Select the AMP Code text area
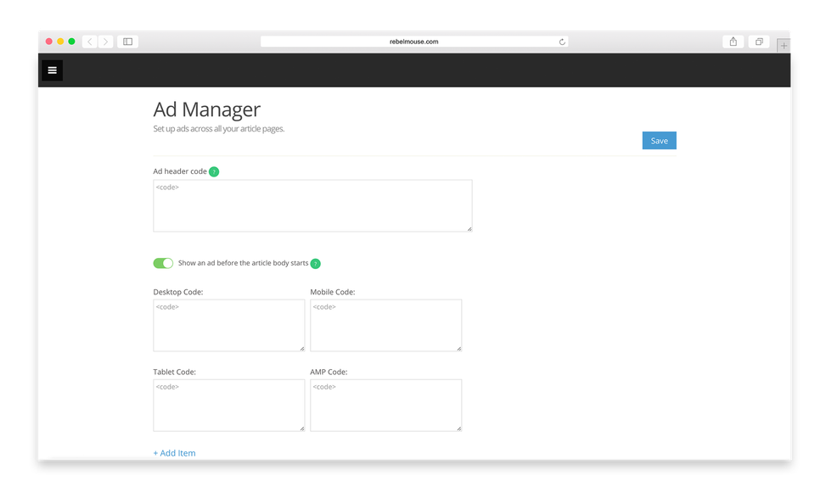 pos(385,405)
